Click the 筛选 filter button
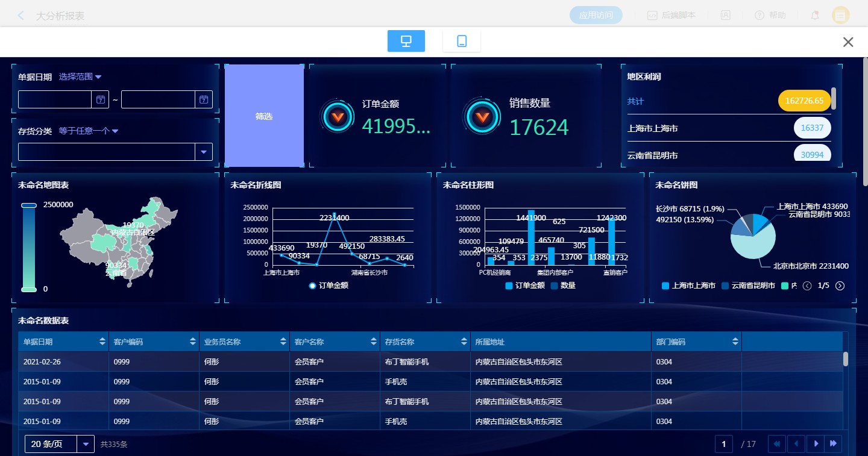 coord(264,116)
